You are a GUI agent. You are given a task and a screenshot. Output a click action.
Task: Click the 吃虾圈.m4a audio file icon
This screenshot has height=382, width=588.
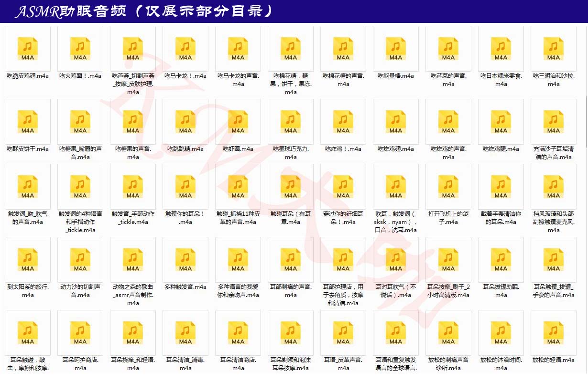pyautogui.click(x=238, y=122)
